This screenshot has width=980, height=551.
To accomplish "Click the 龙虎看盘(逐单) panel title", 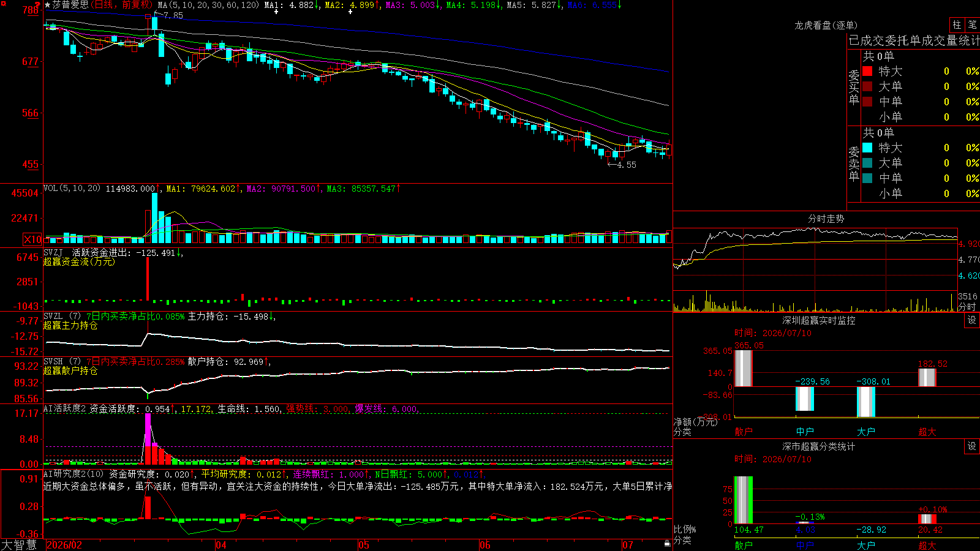I will click(x=826, y=25).
